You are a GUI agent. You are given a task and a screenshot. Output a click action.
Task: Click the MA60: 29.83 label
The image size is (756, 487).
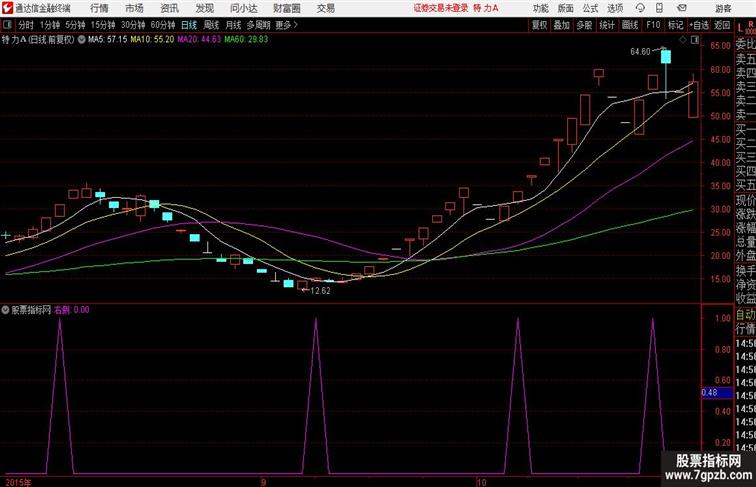246,40
